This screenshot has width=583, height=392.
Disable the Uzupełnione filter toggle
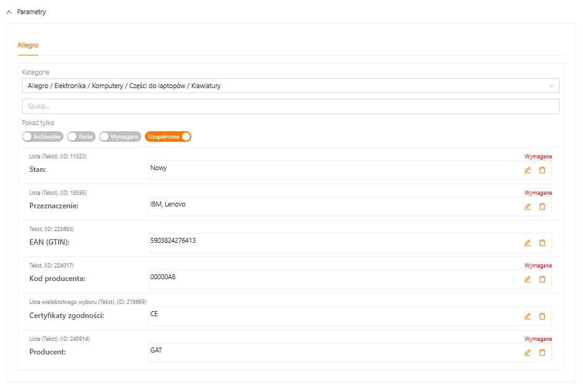pyautogui.click(x=168, y=137)
